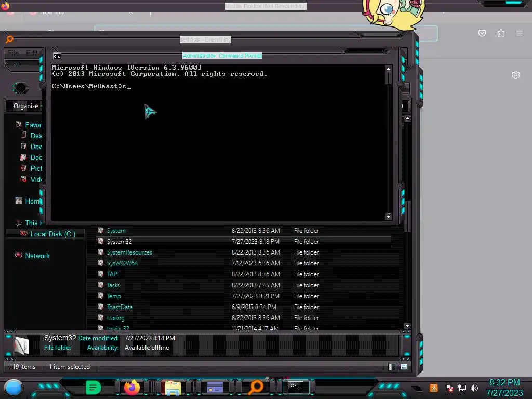The image size is (532, 399).
Task: Switch Explorer to large icons view button
Action: coord(404,367)
